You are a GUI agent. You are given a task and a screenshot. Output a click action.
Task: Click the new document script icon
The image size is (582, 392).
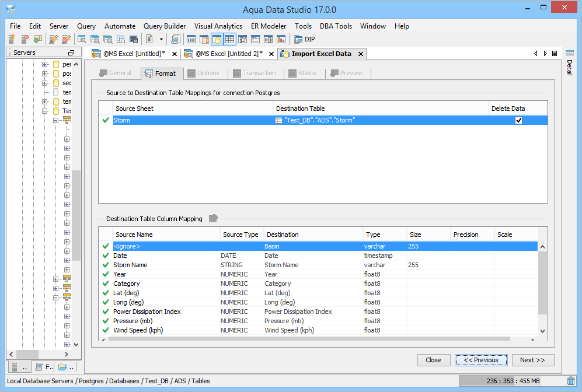point(149,39)
